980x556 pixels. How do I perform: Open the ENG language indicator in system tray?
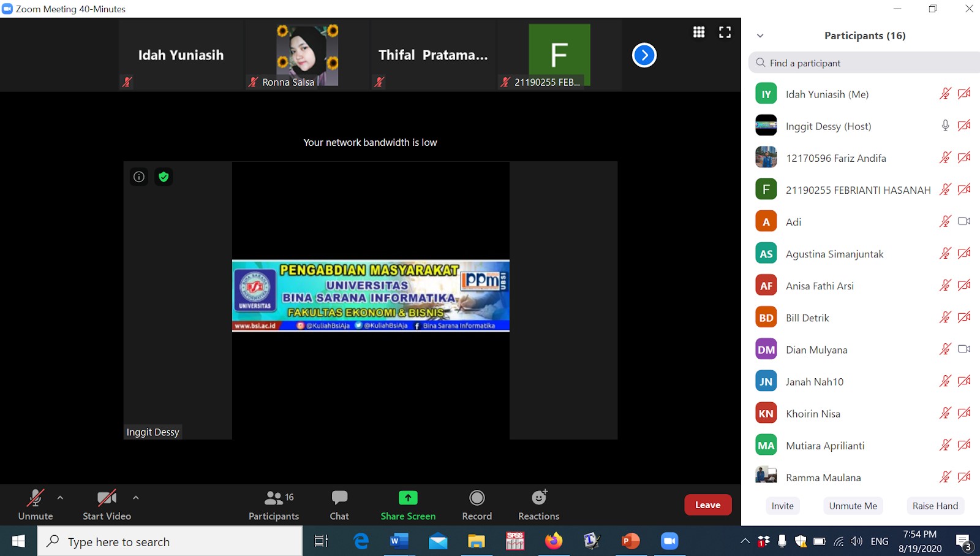point(880,541)
